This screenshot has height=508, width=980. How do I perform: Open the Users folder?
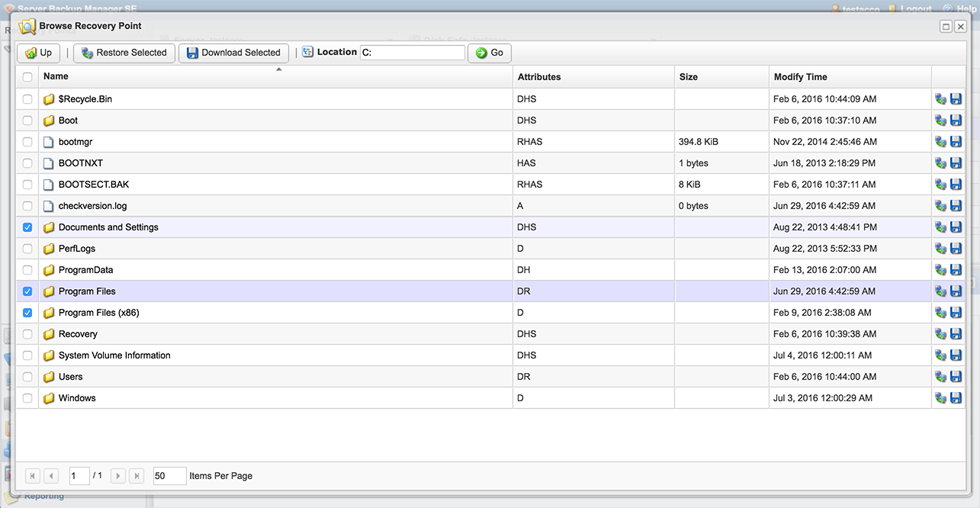(70, 377)
